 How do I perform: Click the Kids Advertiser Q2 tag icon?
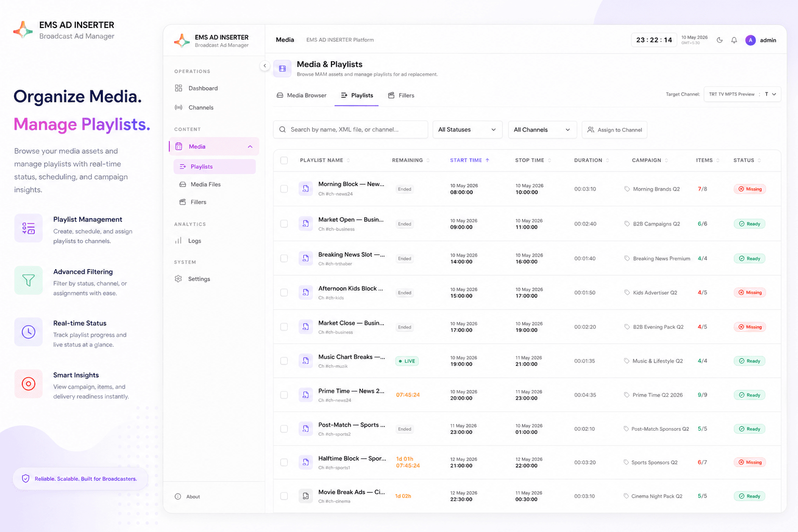pyautogui.click(x=627, y=292)
